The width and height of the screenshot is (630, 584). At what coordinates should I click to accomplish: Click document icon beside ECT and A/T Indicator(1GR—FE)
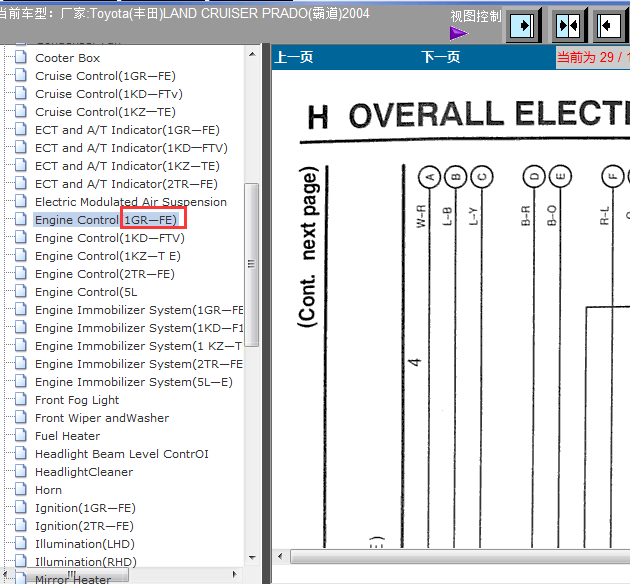pos(20,129)
